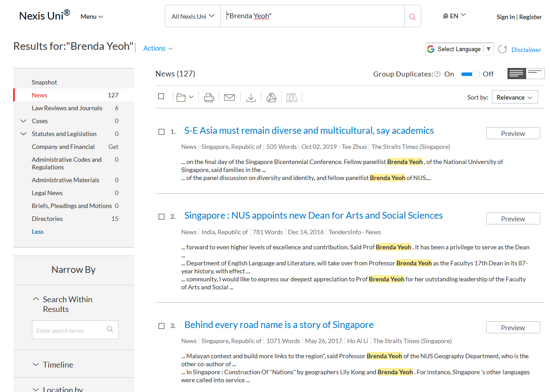Click the email envelope icon
Viewport: 551px width, 392px height.
tap(229, 97)
